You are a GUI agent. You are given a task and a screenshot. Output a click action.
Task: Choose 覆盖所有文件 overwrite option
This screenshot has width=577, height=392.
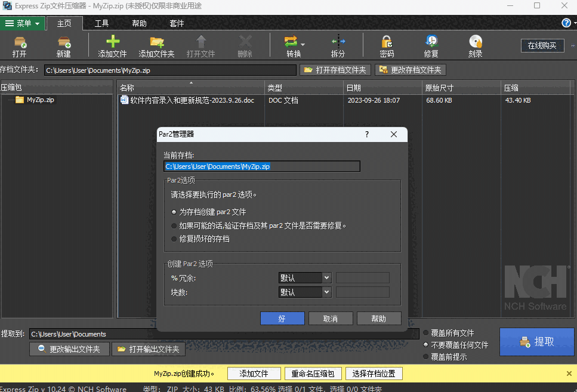click(425, 333)
